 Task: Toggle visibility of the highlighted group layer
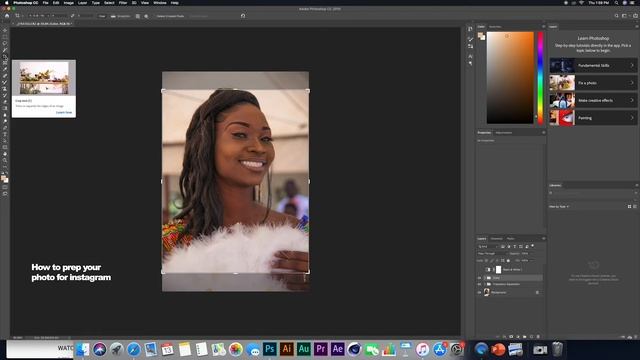point(479,278)
